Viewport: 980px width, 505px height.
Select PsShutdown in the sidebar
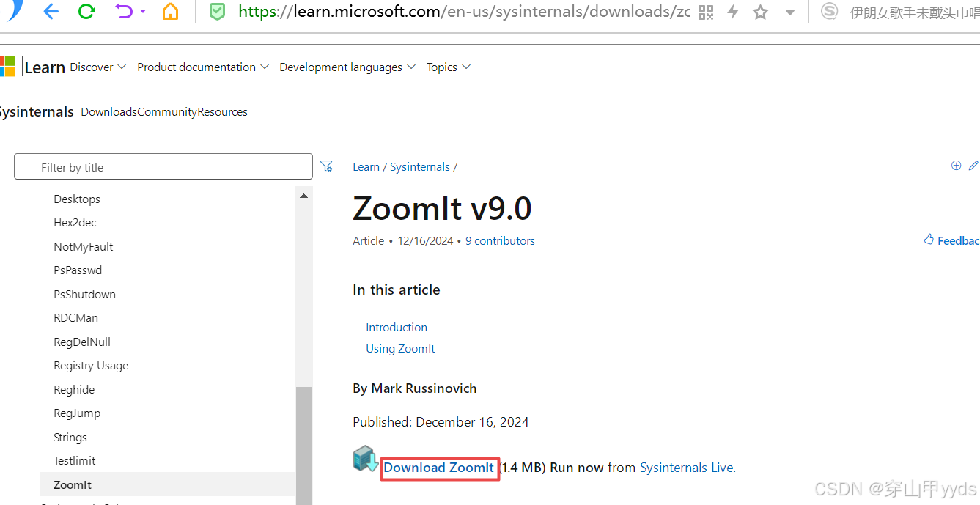84,294
